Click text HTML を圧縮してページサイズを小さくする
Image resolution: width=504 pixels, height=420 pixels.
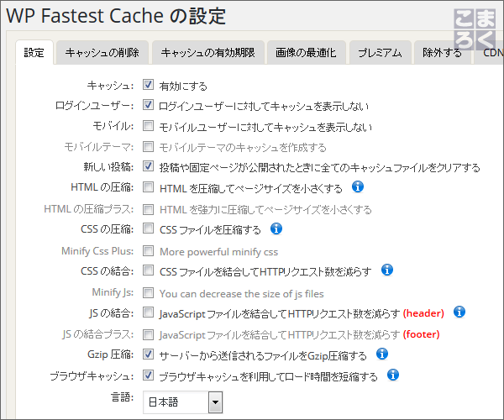click(x=251, y=188)
